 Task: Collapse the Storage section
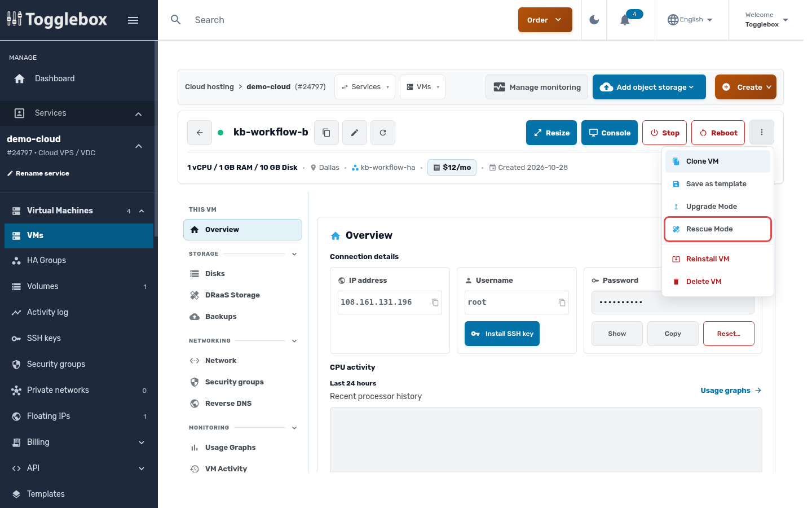point(294,254)
